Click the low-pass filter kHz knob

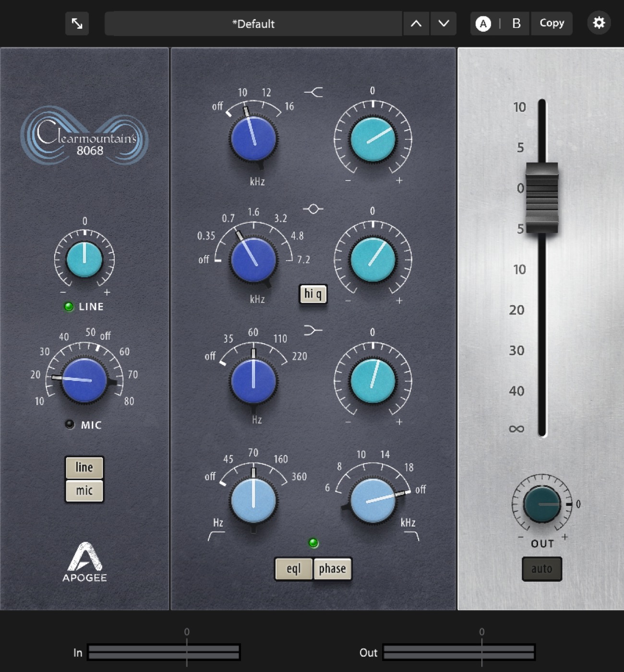pos(373,501)
